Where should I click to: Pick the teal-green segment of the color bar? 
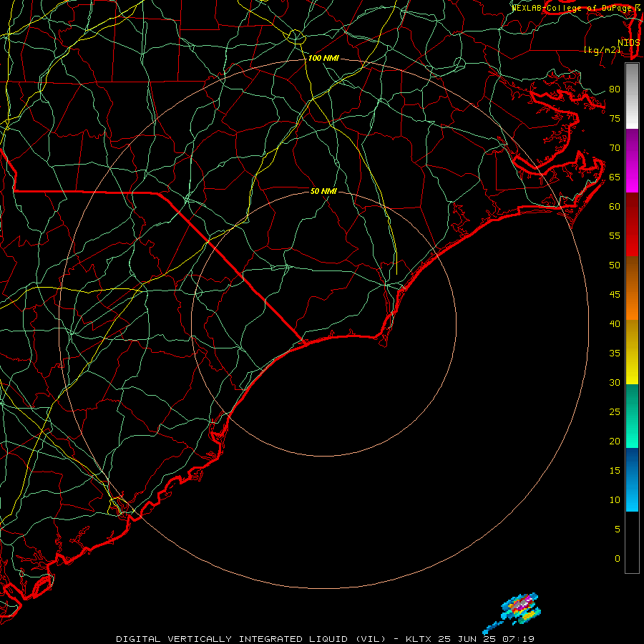coord(632,416)
